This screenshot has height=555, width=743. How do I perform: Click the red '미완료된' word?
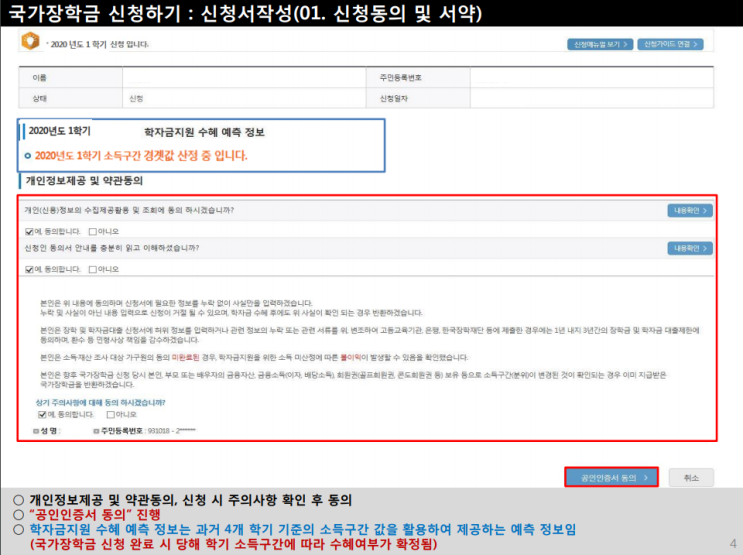pos(185,357)
